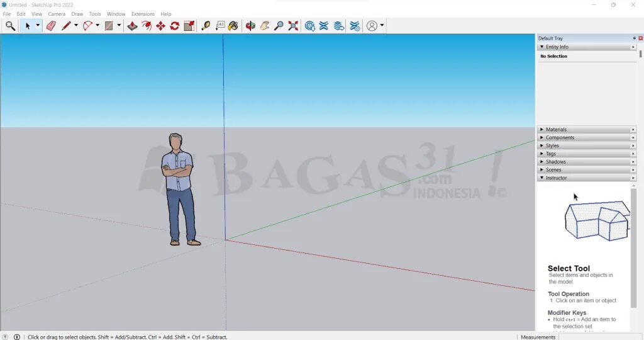The width and height of the screenshot is (644, 340).
Task: Select the Tape Measure tool
Action: (x=206, y=26)
